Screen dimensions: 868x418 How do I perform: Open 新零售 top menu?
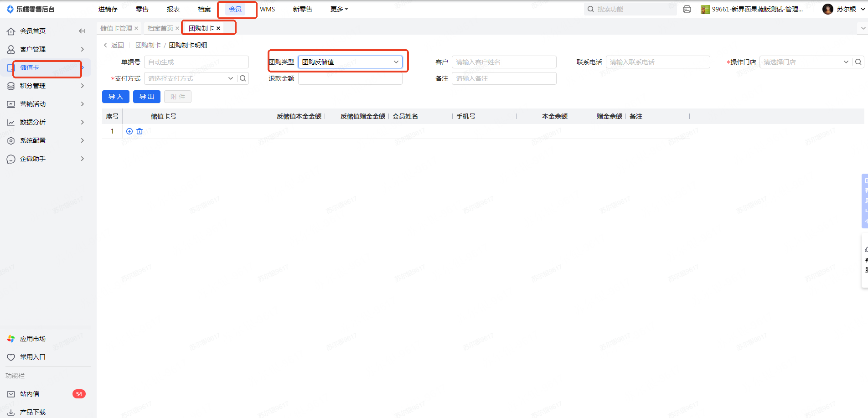[x=303, y=9]
